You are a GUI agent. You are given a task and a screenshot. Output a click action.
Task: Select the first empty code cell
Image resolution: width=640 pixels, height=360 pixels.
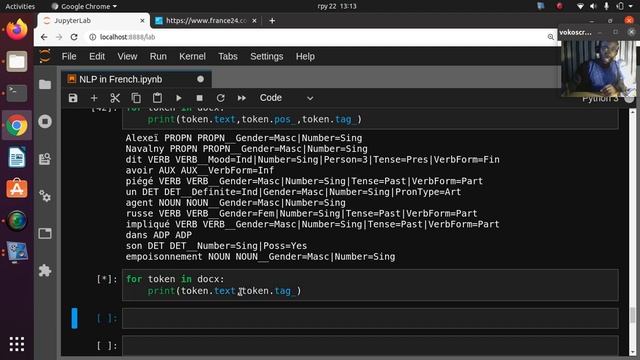click(370, 318)
